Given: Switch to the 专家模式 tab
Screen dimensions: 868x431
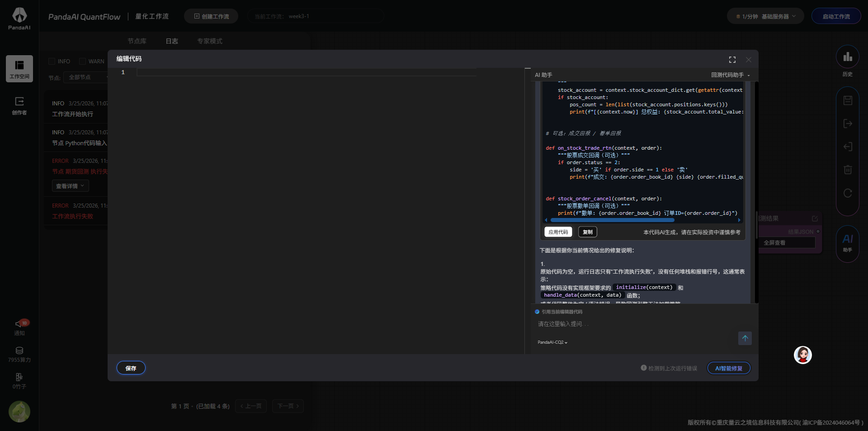Looking at the screenshot, I should coord(209,41).
